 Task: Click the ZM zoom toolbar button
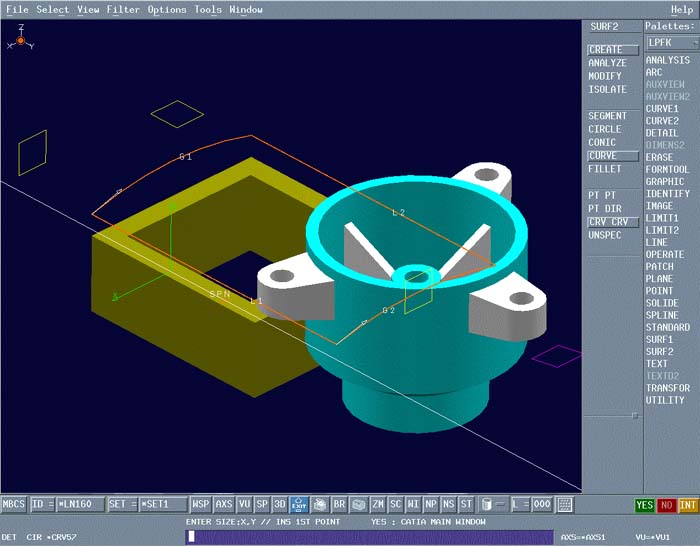point(378,505)
